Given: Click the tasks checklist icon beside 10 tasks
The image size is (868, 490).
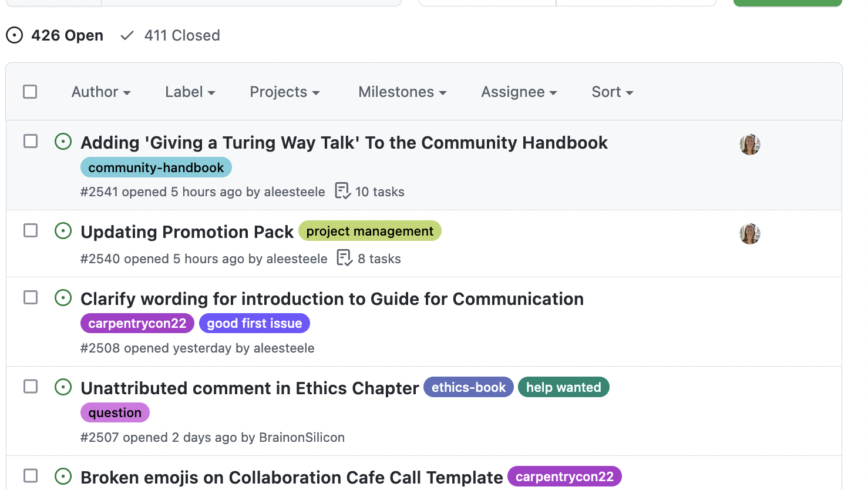Looking at the screenshot, I should 343,191.
